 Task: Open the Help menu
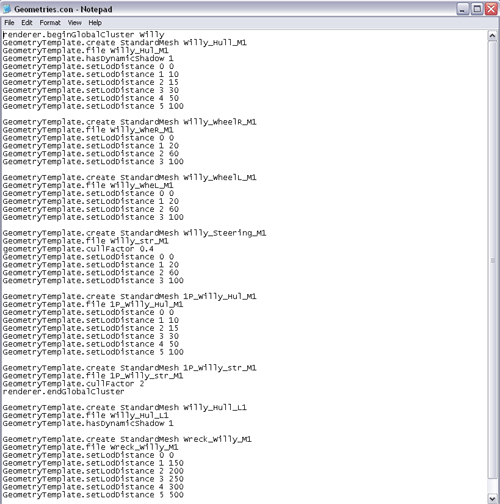coord(95,23)
